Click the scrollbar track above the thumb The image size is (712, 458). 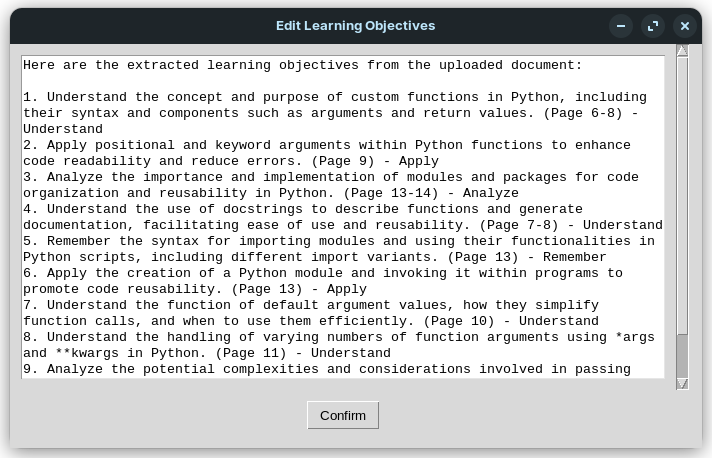[x=682, y=195]
